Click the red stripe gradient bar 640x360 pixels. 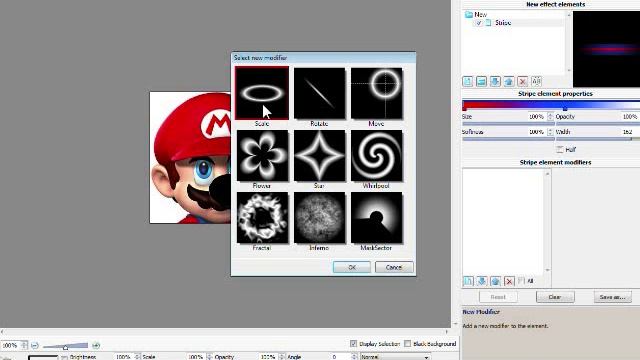pyautogui.click(x=551, y=104)
